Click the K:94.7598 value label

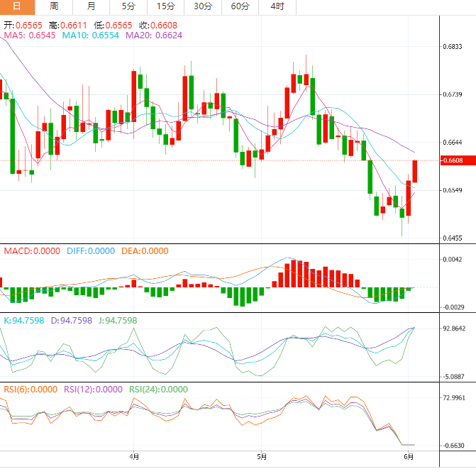24,321
